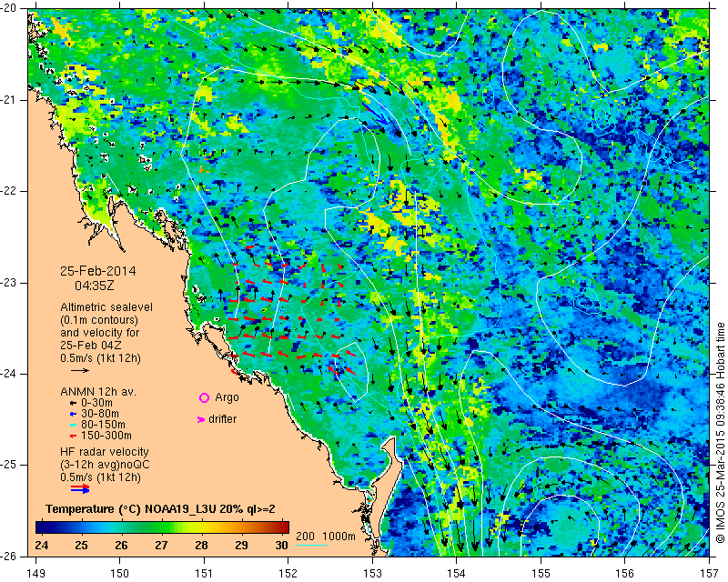Click the 'drifter' legend label
This screenshot has width=728, height=582.
tap(222, 419)
